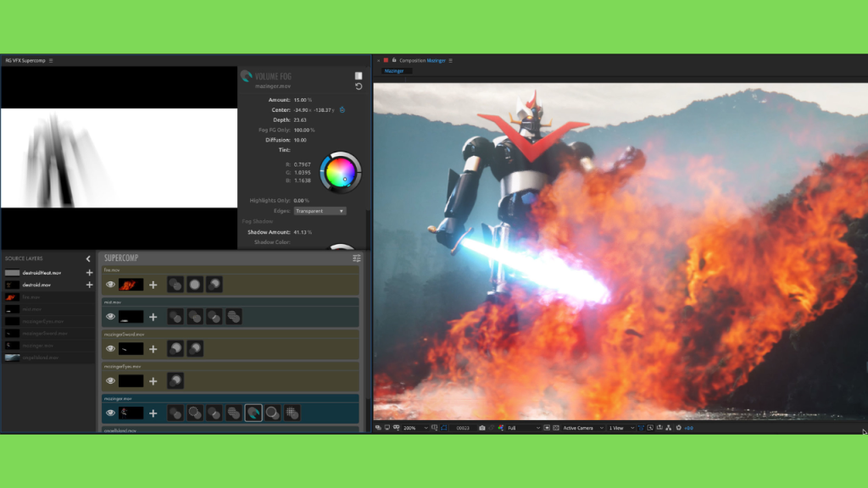Image resolution: width=868 pixels, height=488 pixels.
Task: Select the effect icon on mazingerEyes.mov
Action: click(x=175, y=380)
